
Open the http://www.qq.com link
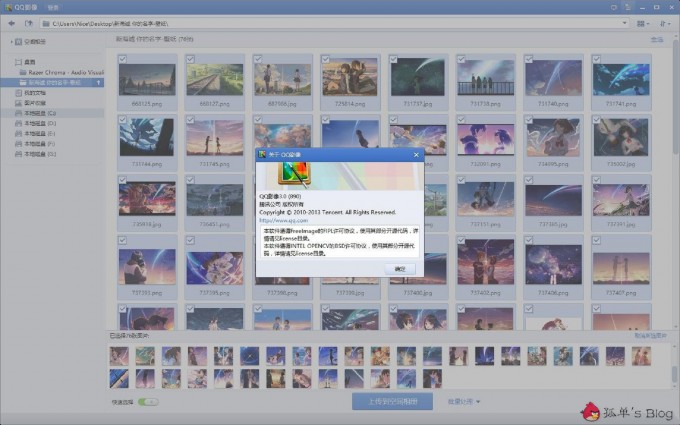click(x=283, y=220)
